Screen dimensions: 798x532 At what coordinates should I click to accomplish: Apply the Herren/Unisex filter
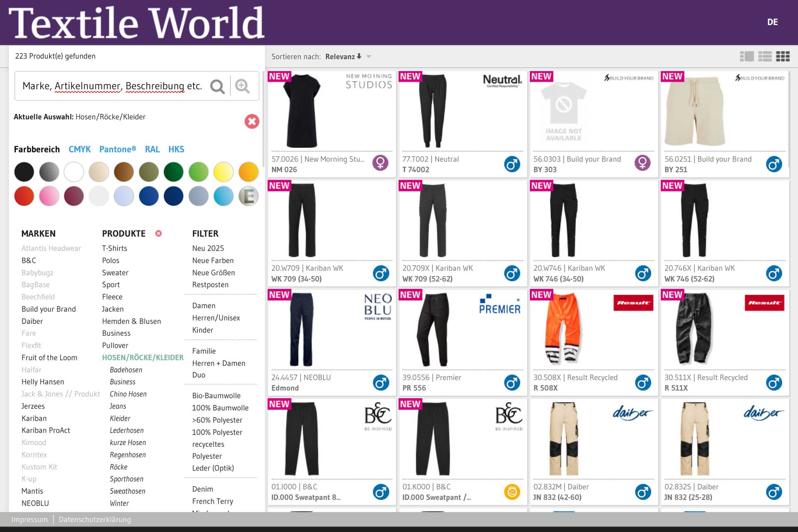pos(216,318)
